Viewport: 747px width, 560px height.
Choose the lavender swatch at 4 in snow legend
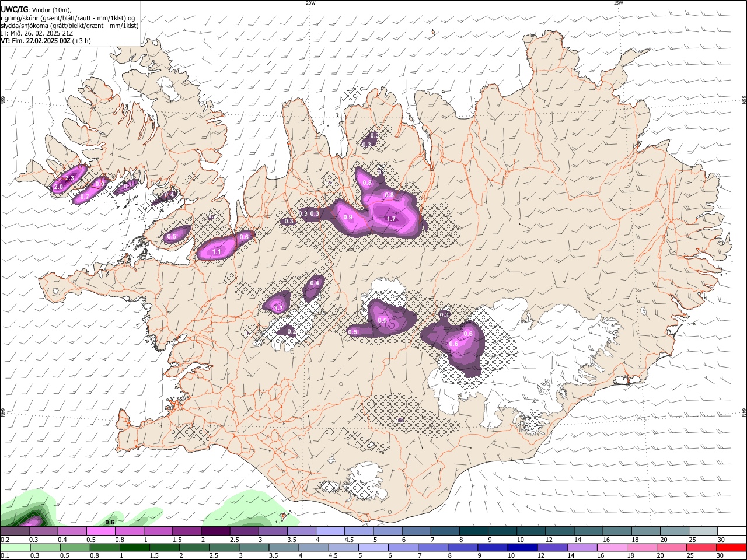(x=330, y=531)
